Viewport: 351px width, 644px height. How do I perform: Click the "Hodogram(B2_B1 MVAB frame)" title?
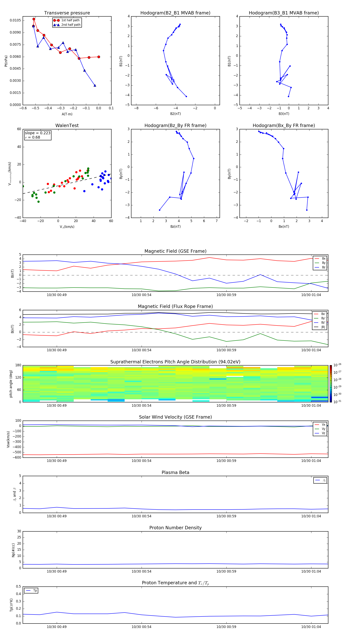[175, 13]
